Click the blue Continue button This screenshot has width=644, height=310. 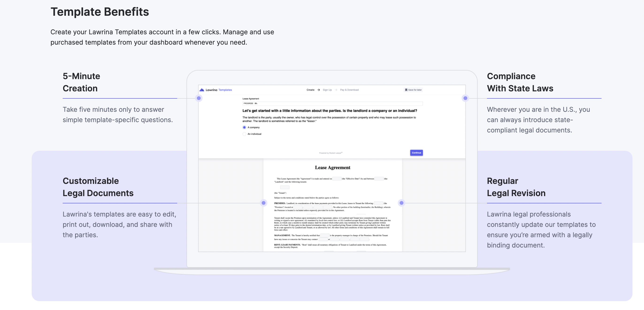(x=416, y=153)
